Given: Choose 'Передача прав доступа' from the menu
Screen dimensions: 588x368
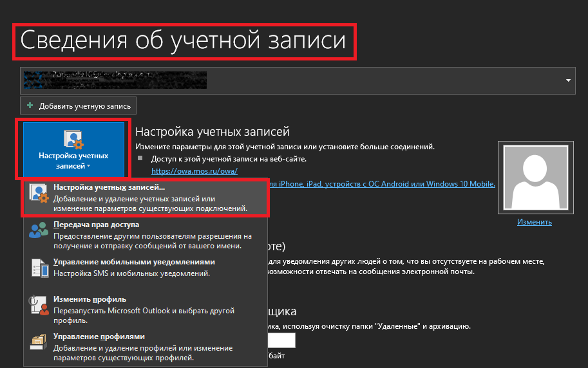Looking at the screenshot, I should tap(96, 225).
